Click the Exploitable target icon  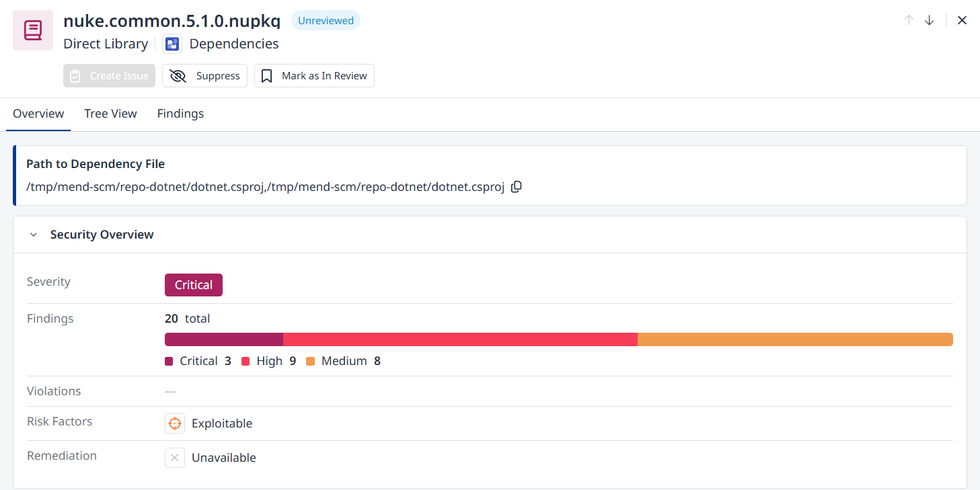[175, 423]
